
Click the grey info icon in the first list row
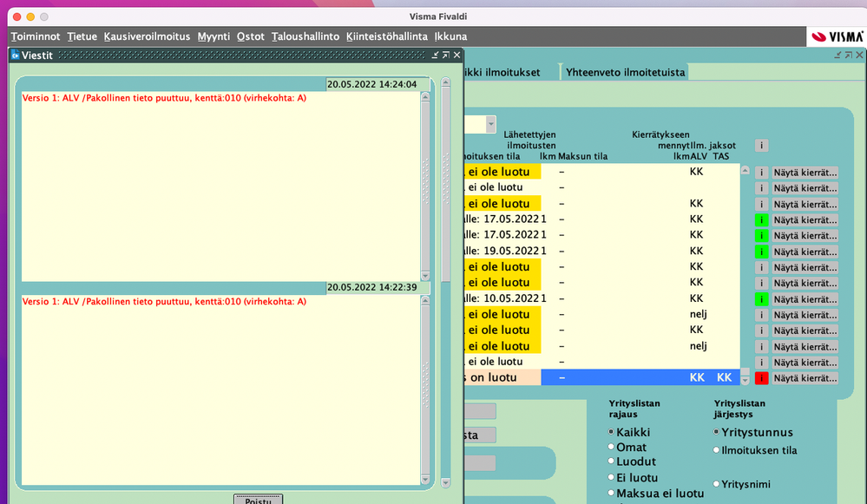pos(761,173)
